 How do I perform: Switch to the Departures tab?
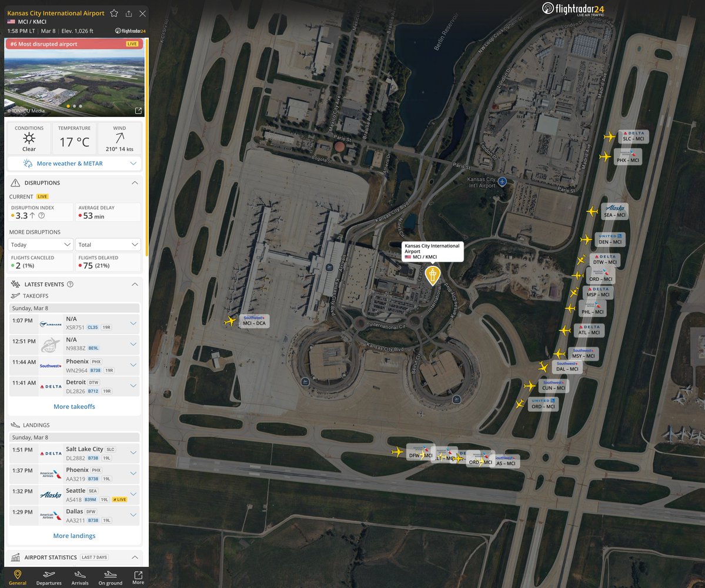click(x=49, y=577)
